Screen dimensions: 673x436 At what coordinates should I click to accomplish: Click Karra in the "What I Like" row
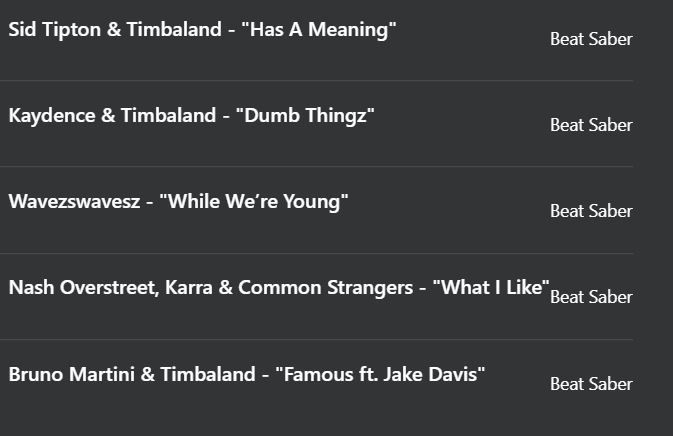click(x=189, y=288)
